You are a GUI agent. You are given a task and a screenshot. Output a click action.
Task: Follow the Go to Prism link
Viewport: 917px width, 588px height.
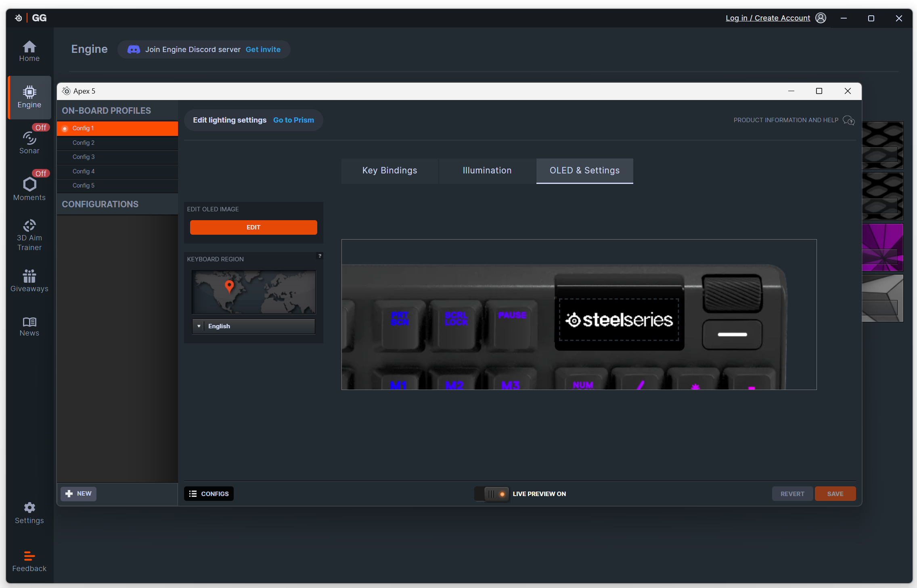(293, 120)
